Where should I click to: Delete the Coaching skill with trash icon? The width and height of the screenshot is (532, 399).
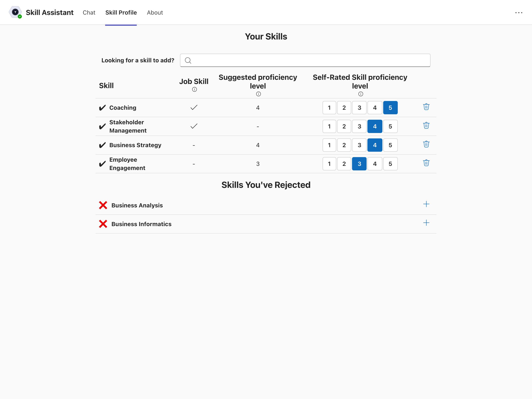426,107
